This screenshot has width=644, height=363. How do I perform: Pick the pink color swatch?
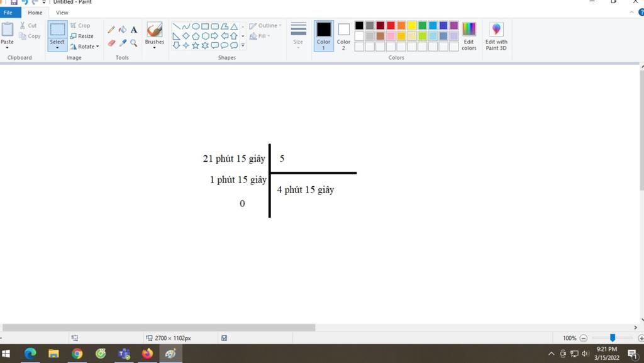click(x=391, y=36)
